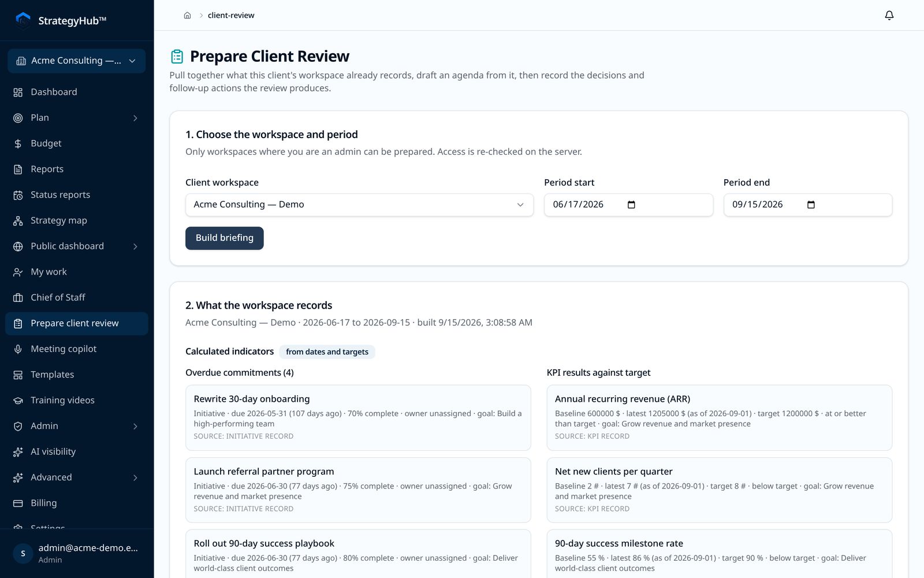Viewport: 924px width, 578px height.
Task: Click the Meeting copilot microphone icon
Action: pos(18,349)
